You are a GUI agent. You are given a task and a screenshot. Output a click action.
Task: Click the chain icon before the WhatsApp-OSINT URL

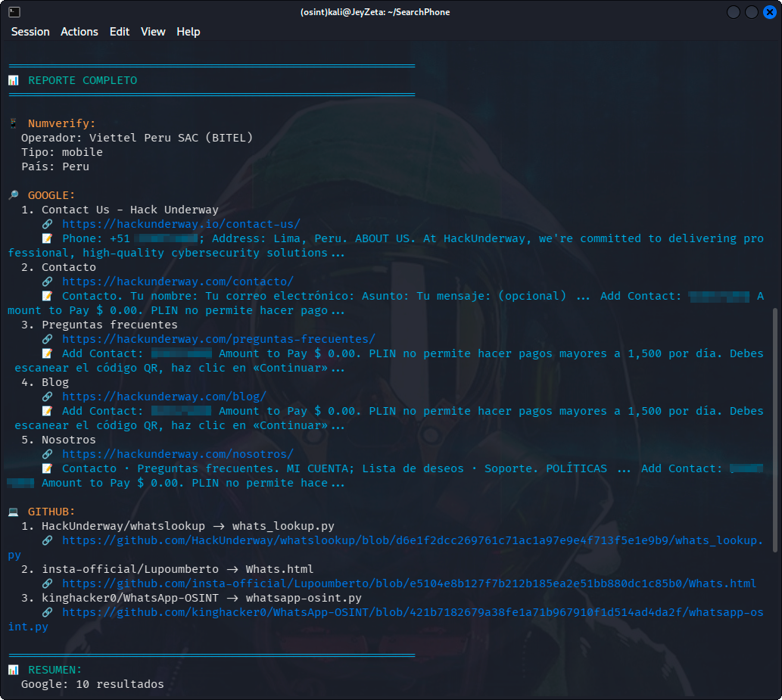[48, 612]
